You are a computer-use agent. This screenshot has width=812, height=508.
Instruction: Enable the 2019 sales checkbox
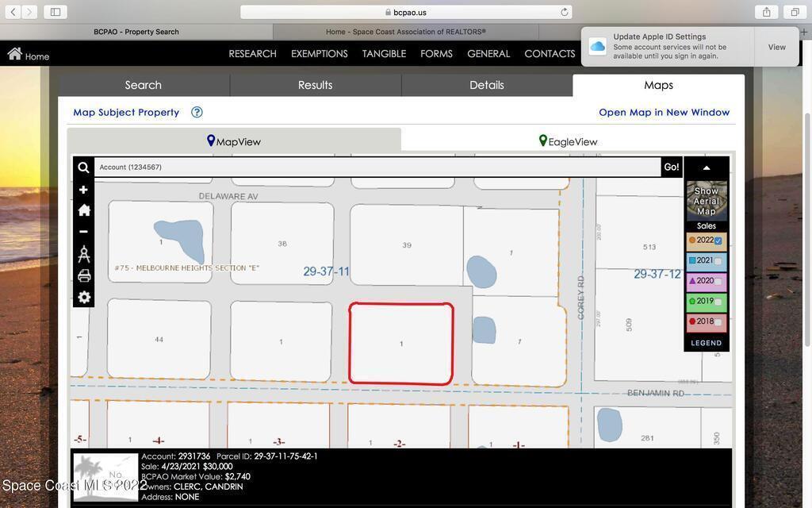click(x=718, y=302)
